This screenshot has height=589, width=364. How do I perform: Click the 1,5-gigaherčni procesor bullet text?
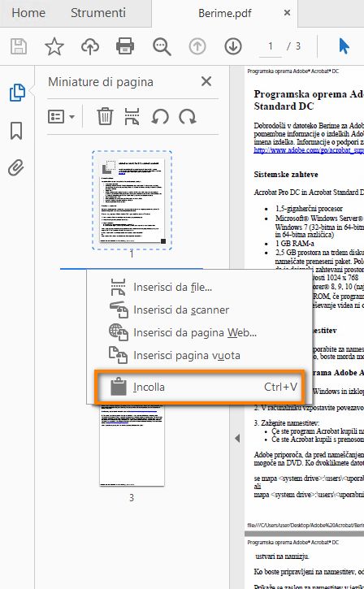pyautogui.click(x=309, y=209)
